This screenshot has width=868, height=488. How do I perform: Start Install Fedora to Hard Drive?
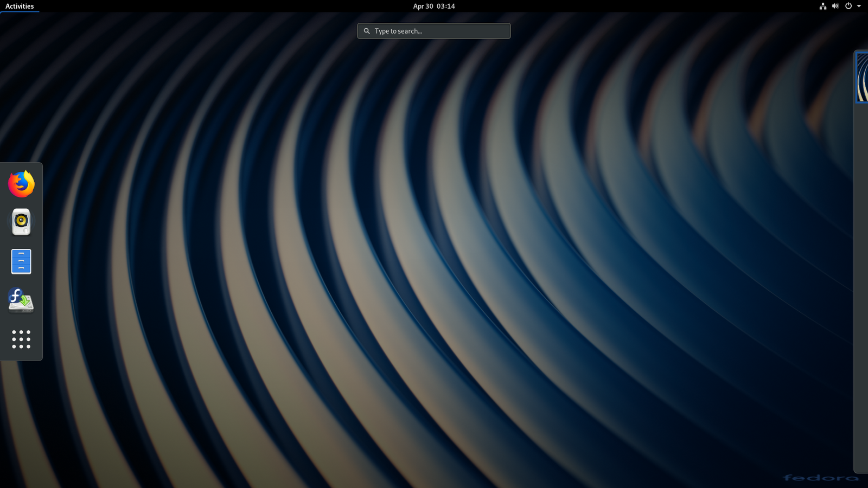pos(21,300)
